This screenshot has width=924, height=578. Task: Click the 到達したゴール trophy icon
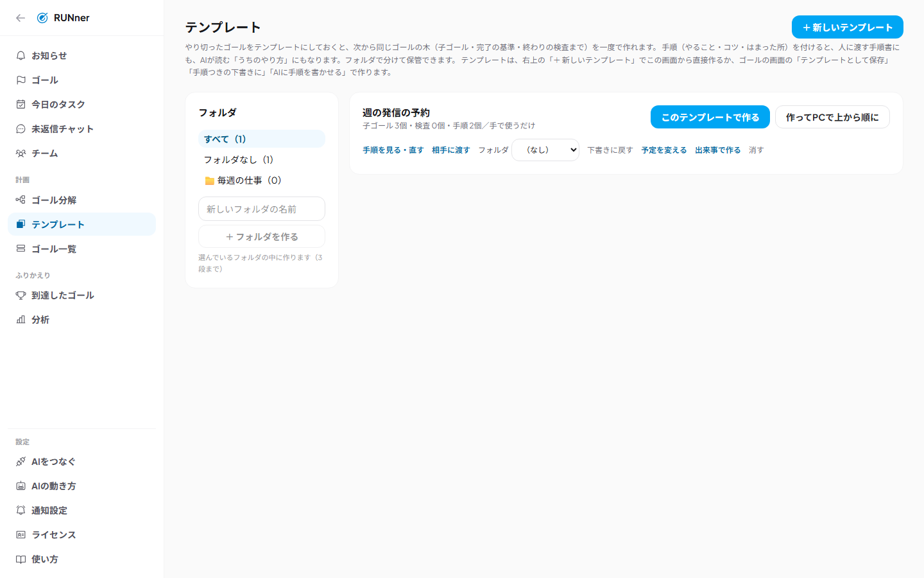pos(21,295)
